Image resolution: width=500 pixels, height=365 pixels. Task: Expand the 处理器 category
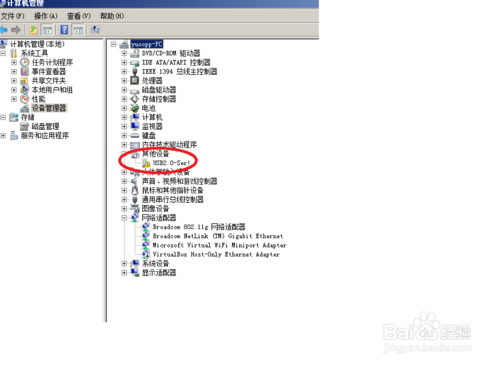tap(124, 81)
